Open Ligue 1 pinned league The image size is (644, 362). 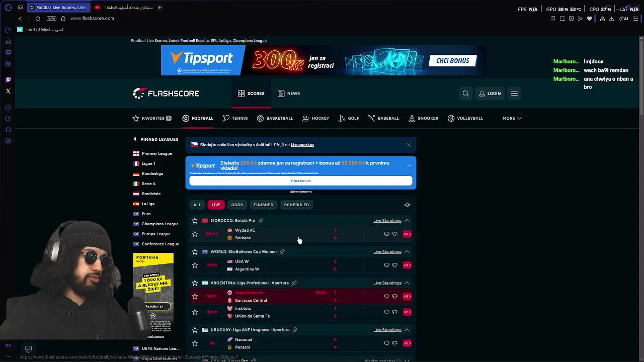click(x=144, y=163)
